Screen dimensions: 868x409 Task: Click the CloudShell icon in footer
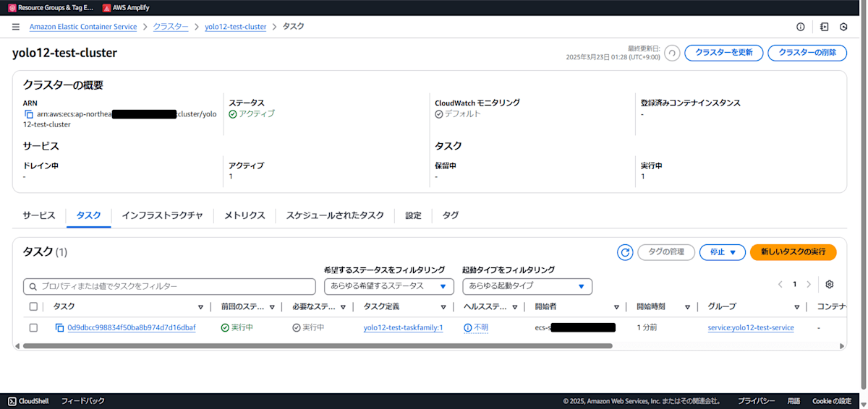pos(12,401)
